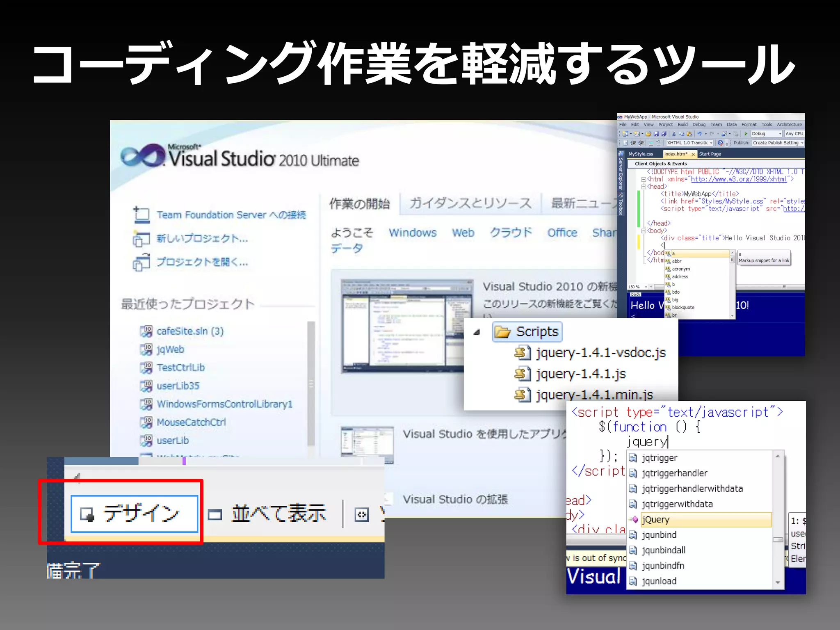This screenshot has width=840, height=630.
Task: Click the Save All toolbar icon
Action: [664, 134]
